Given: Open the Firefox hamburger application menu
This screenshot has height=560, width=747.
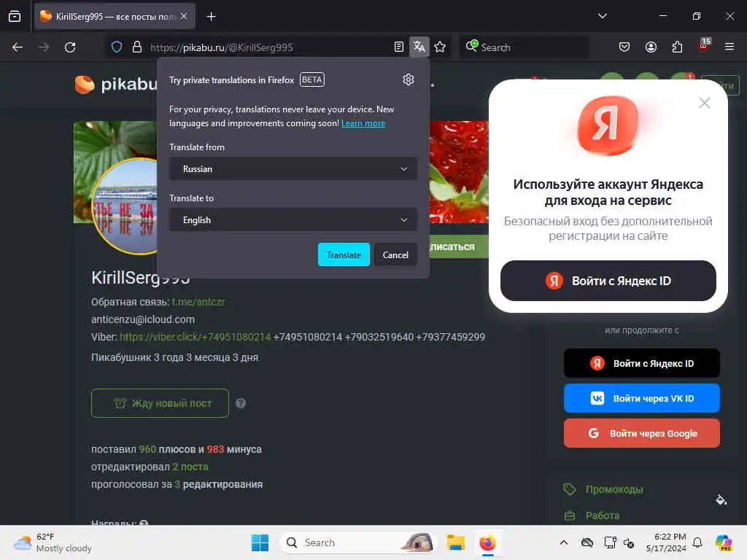Looking at the screenshot, I should pyautogui.click(x=729, y=47).
